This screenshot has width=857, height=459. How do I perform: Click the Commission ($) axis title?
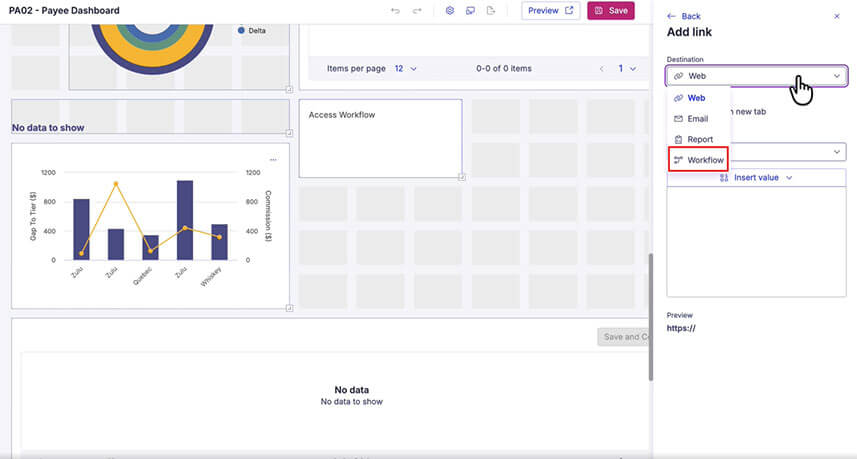(x=268, y=216)
